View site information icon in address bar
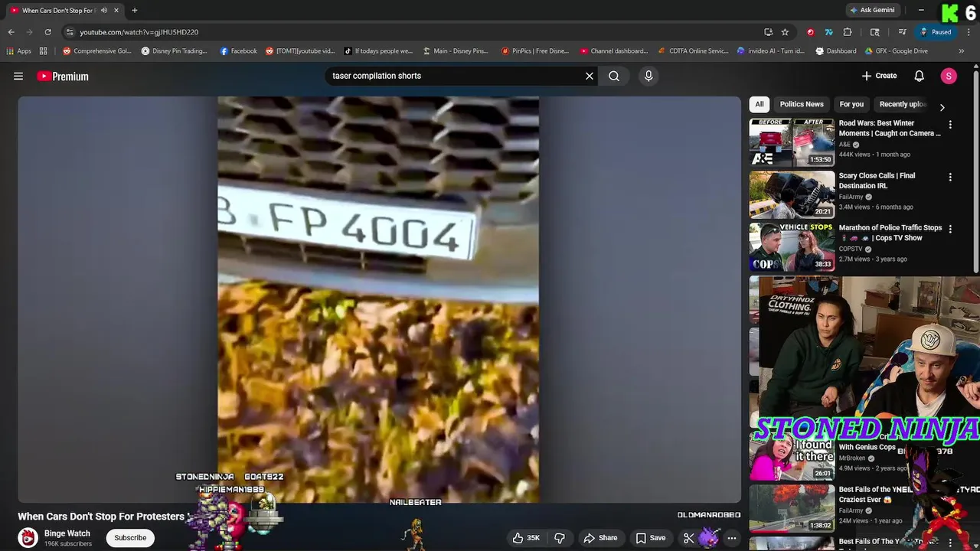The width and height of the screenshot is (980, 551). point(70,32)
